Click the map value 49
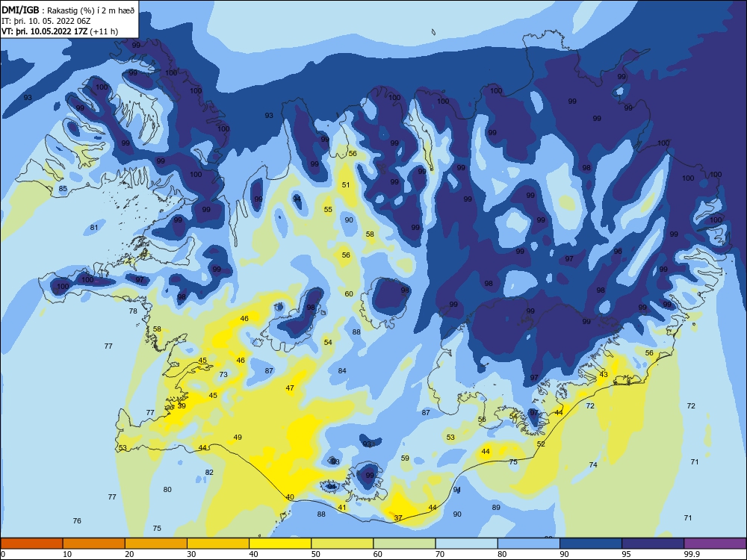The width and height of the screenshot is (747, 560). (238, 437)
